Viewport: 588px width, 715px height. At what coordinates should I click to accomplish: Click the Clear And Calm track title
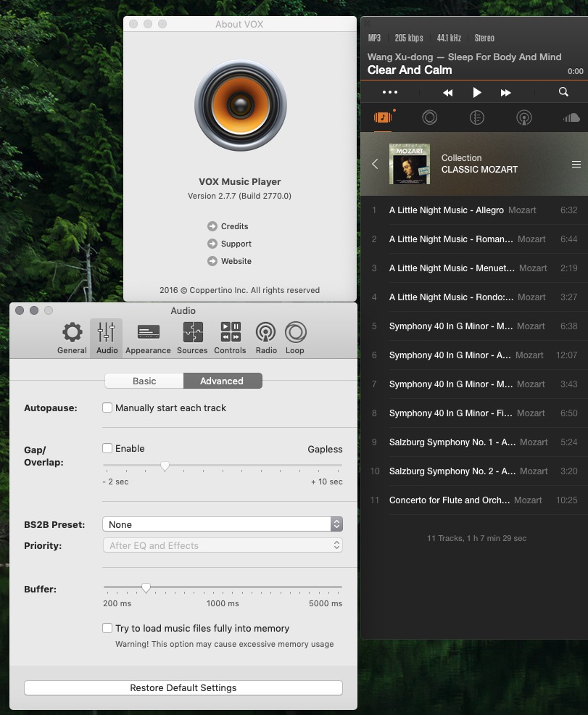click(x=410, y=70)
